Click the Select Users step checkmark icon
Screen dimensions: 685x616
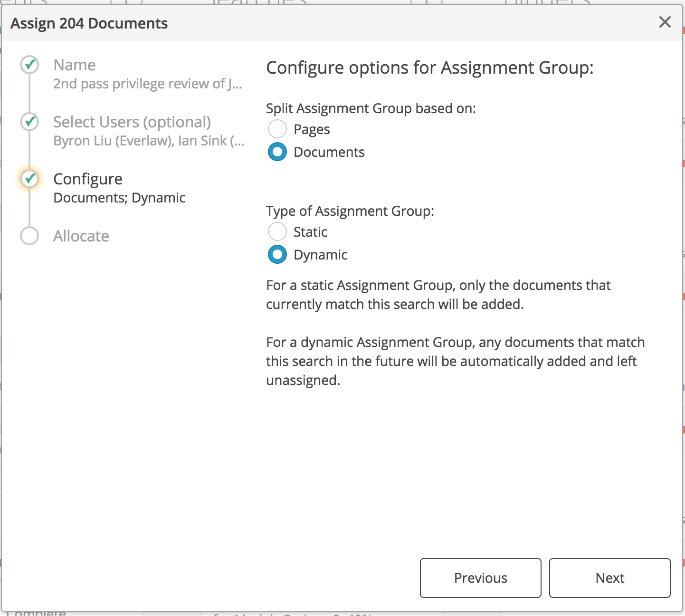[x=29, y=122]
